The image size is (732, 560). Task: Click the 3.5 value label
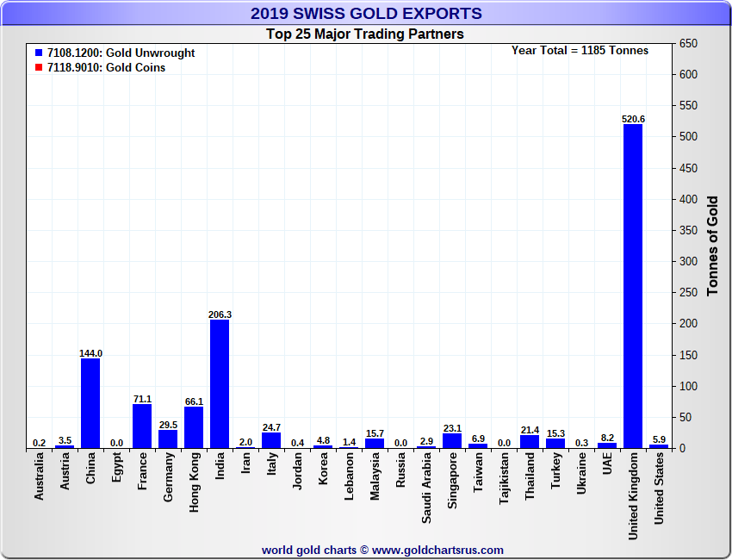(x=65, y=440)
